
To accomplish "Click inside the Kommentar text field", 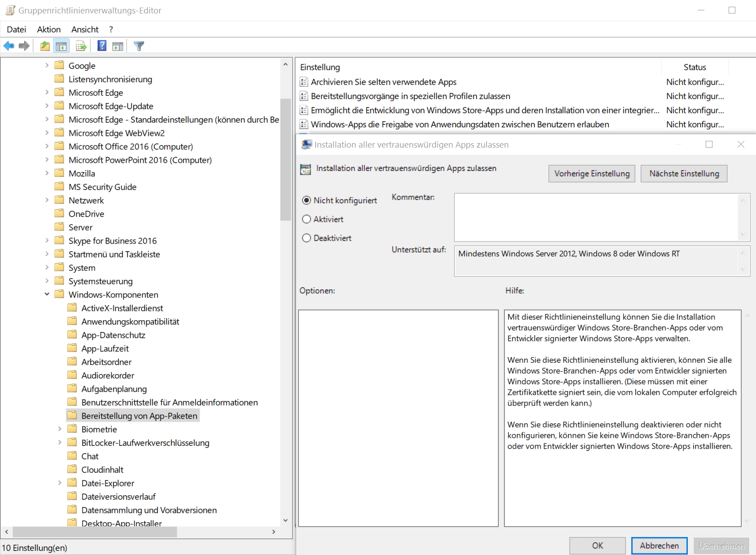I will (x=596, y=217).
